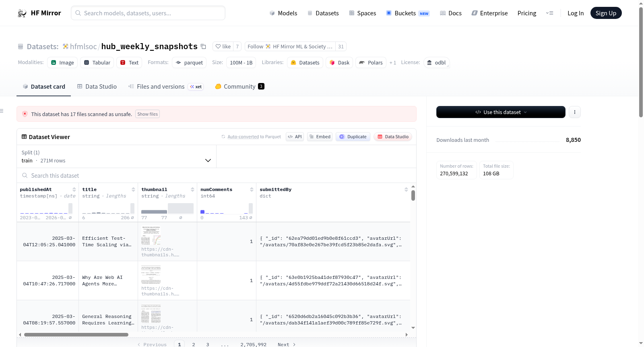Click the unsafe warning shield icon
Viewport: 644px width, 347px height.
25,114
